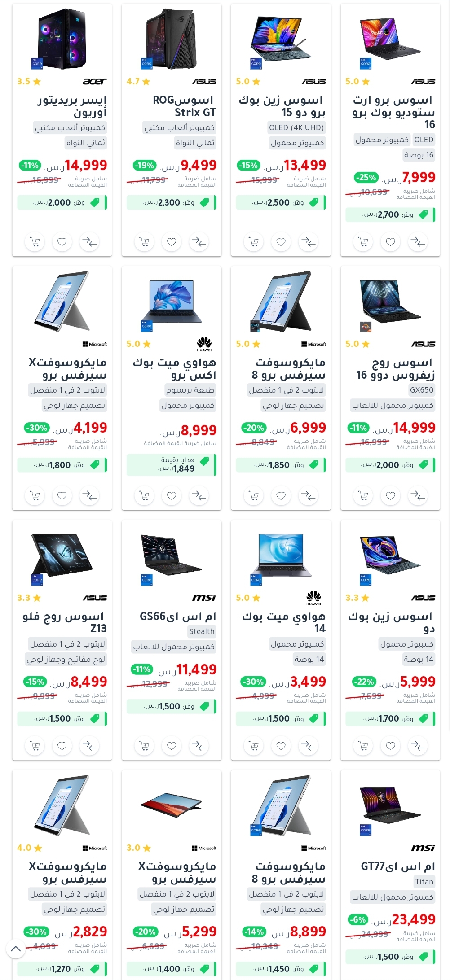Compare the ASUS ROG Flow Z13

pyautogui.click(x=89, y=746)
